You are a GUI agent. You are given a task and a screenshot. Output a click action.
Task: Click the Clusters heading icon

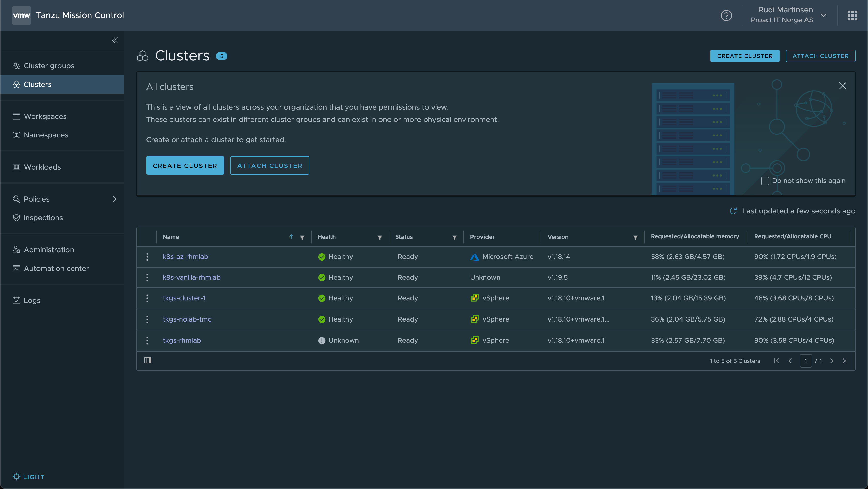pos(143,56)
